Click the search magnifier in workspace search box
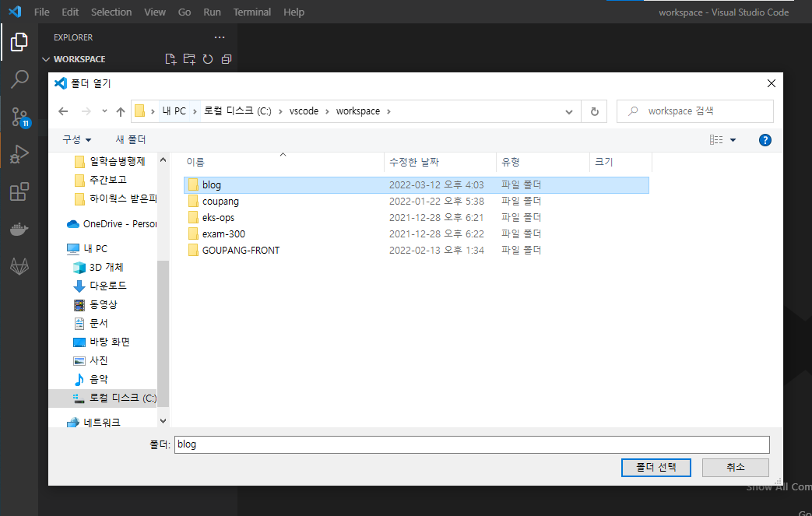 pos(633,111)
